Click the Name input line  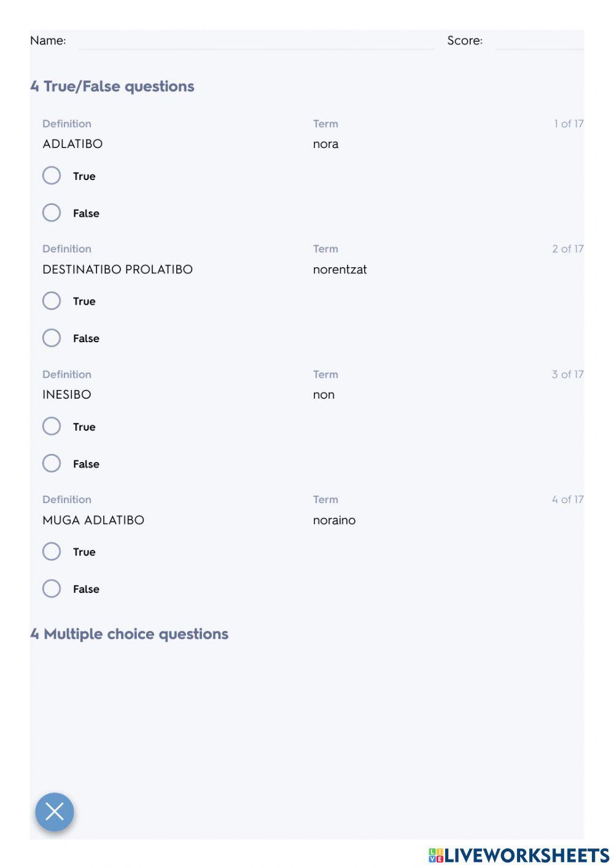257,41
